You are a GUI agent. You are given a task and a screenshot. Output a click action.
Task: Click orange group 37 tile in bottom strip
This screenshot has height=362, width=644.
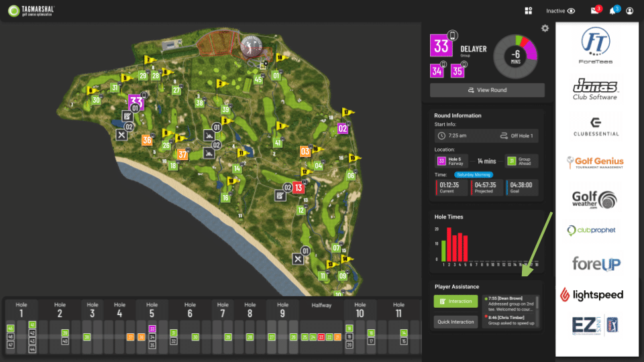(x=130, y=337)
